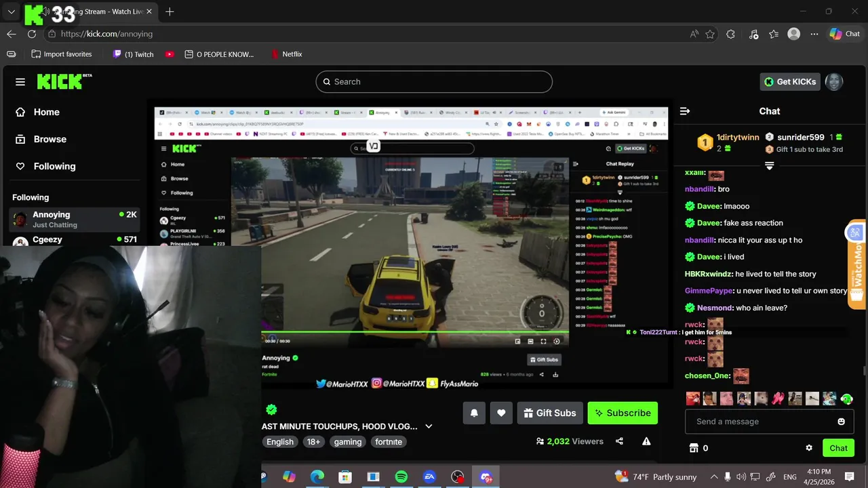The image size is (868, 488).
Task: Open the browser tab list dropdown arrow
Action: pos(11,12)
